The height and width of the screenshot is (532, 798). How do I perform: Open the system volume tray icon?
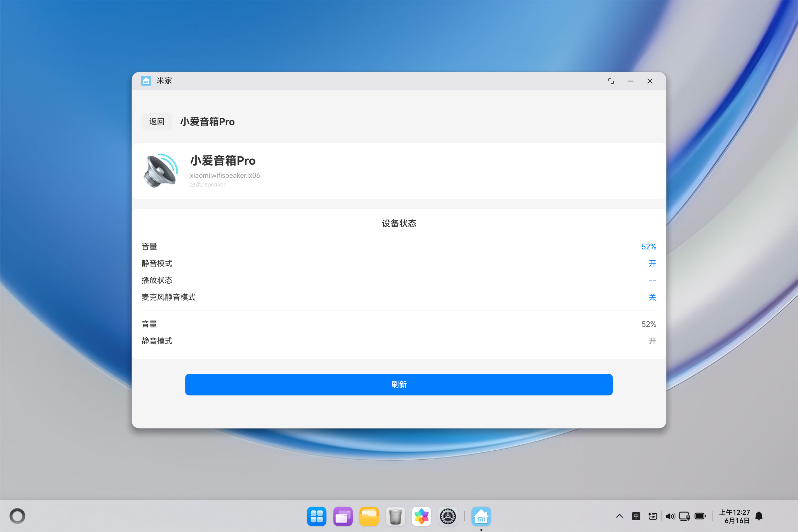pos(670,516)
